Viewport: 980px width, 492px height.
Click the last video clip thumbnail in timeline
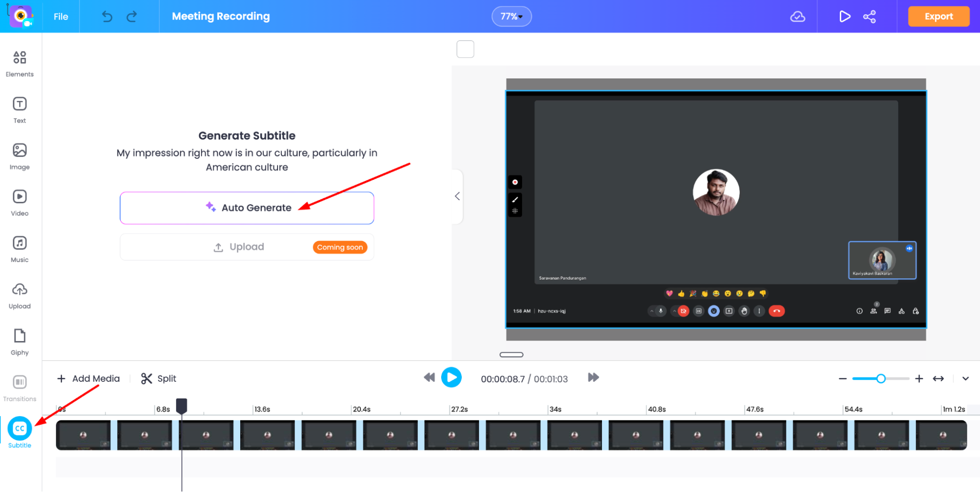pyautogui.click(x=941, y=435)
